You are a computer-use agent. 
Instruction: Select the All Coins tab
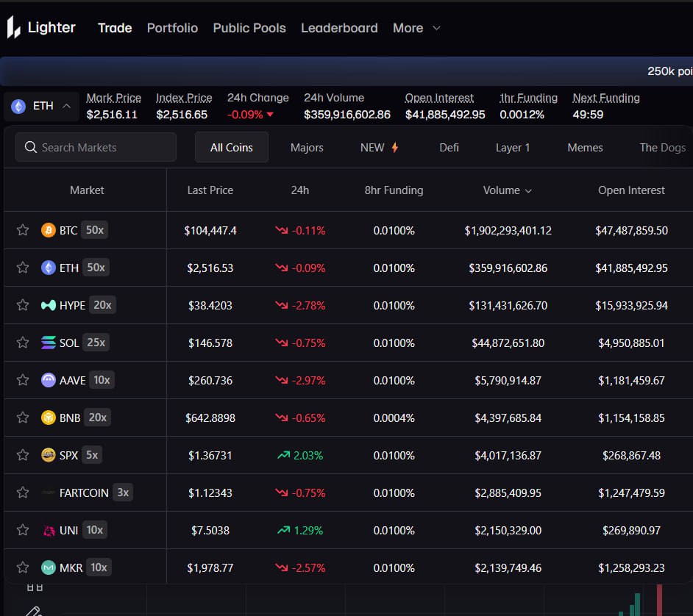tap(232, 147)
